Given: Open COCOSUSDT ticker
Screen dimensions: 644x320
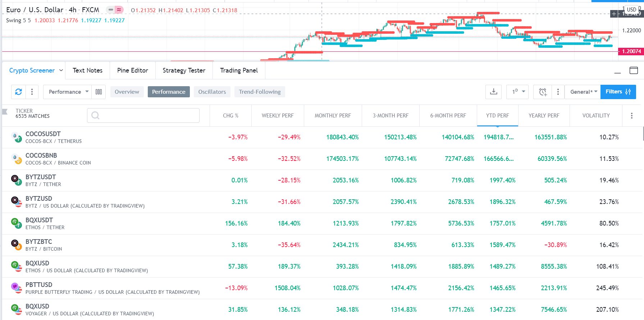Looking at the screenshot, I should coord(43,134).
